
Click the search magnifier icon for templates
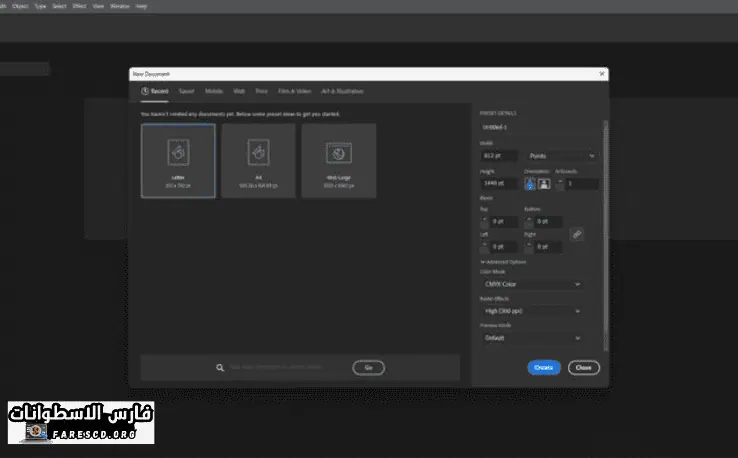pyautogui.click(x=220, y=368)
